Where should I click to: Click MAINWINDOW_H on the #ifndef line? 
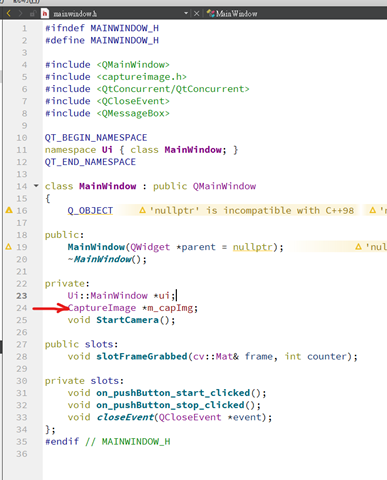pos(124,28)
